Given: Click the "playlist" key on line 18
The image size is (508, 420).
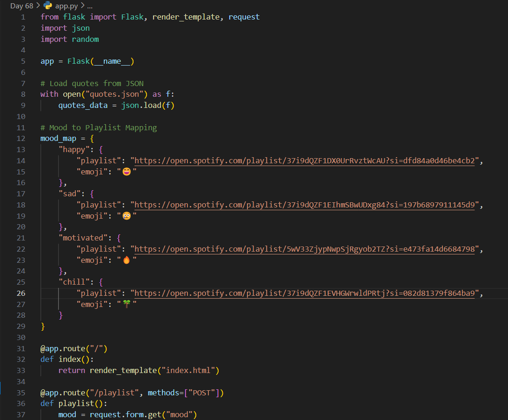Looking at the screenshot, I should point(99,205).
